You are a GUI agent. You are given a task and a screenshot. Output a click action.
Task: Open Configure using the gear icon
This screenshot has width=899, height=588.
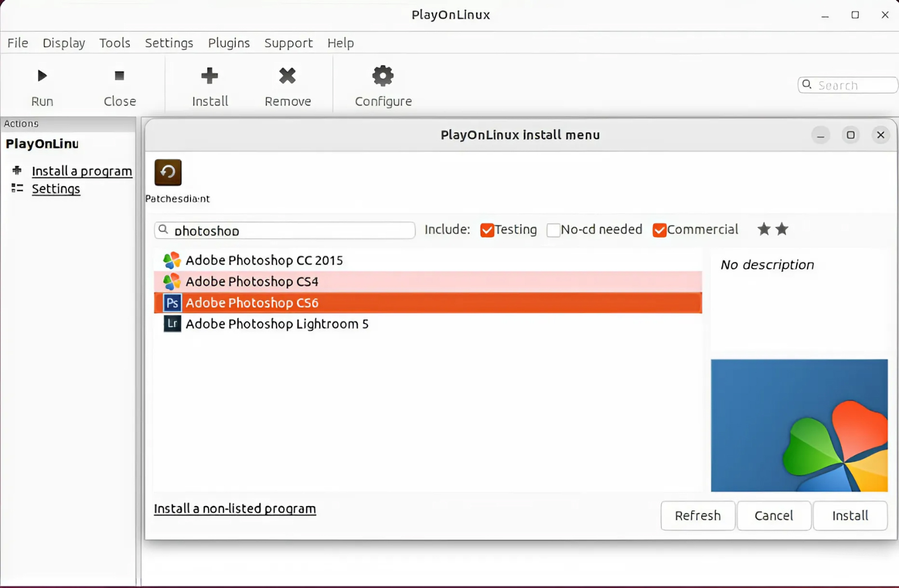(x=382, y=76)
